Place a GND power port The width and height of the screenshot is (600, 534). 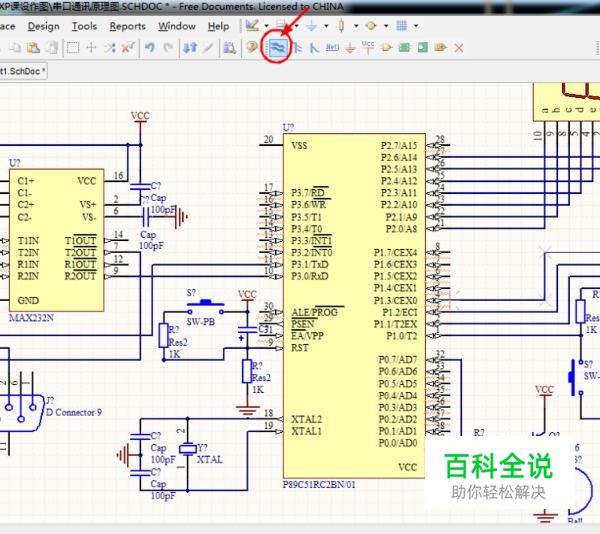(350, 48)
